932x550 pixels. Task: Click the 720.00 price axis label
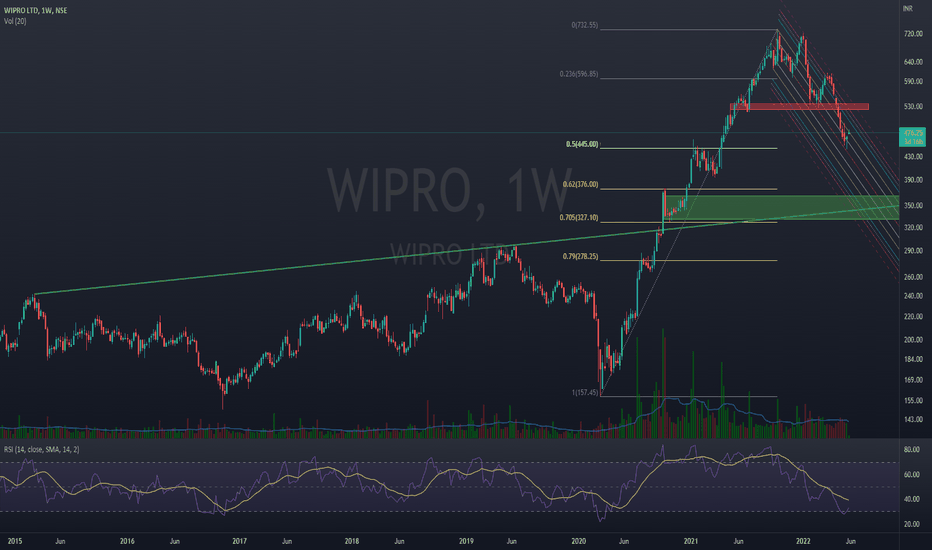(913, 34)
